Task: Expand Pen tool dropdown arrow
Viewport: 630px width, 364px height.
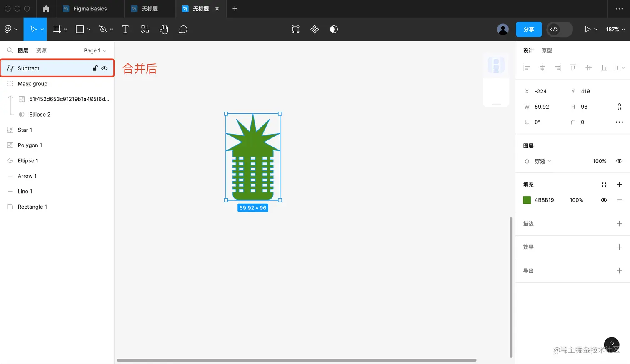Action: point(112,30)
